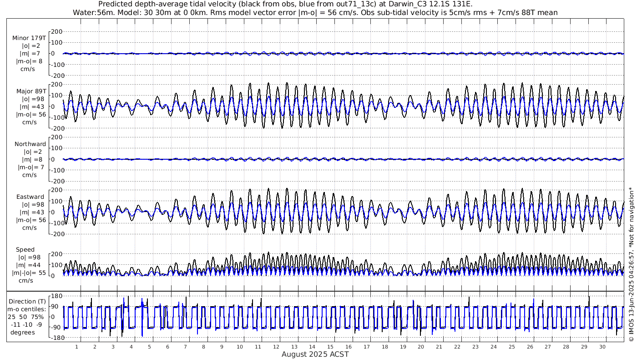
Task: Click the "August 2025 ACST" axis title
Action: click(x=315, y=354)
